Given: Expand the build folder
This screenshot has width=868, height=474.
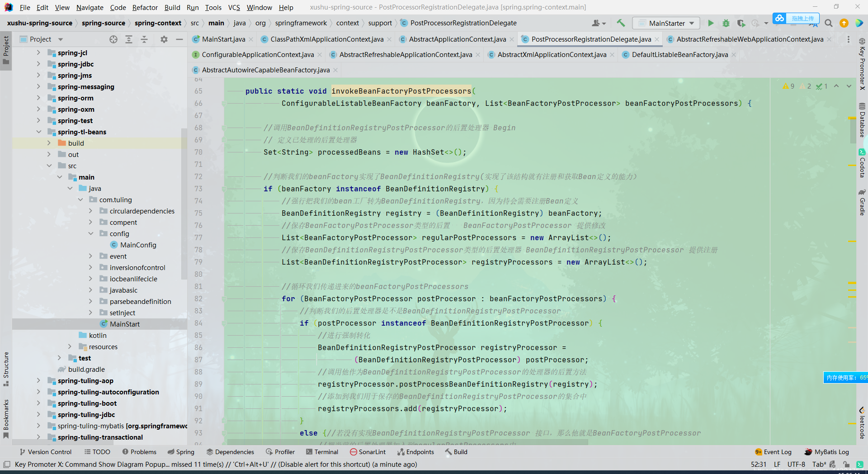Looking at the screenshot, I should point(49,143).
